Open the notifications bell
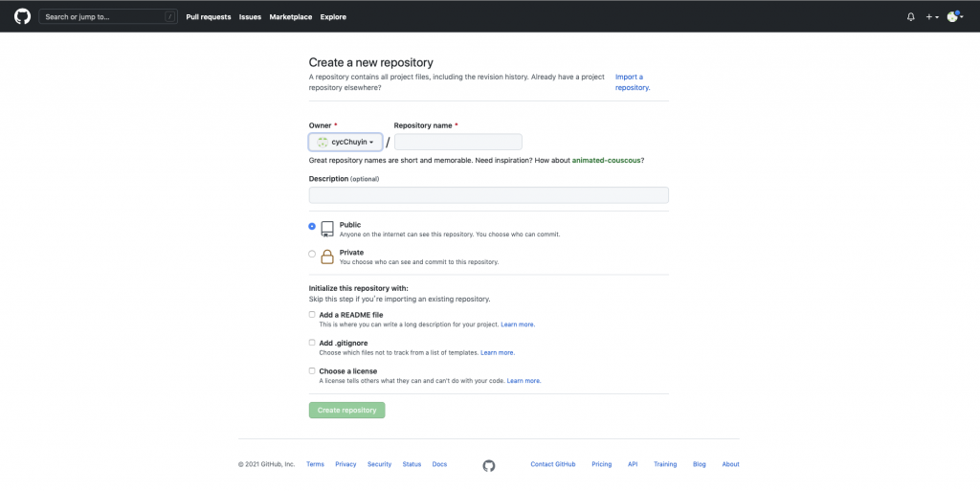Viewport: 980px width, 491px height. pyautogui.click(x=911, y=17)
